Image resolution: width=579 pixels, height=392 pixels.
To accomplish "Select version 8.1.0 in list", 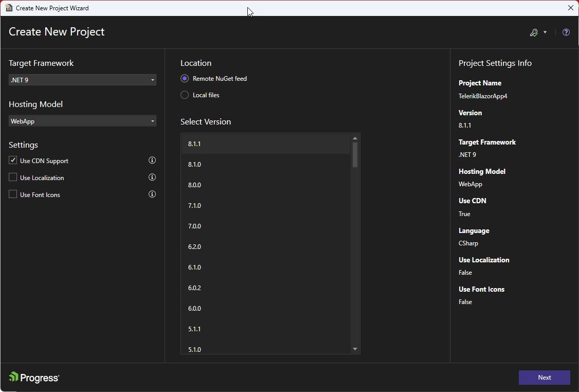I will click(x=266, y=165).
